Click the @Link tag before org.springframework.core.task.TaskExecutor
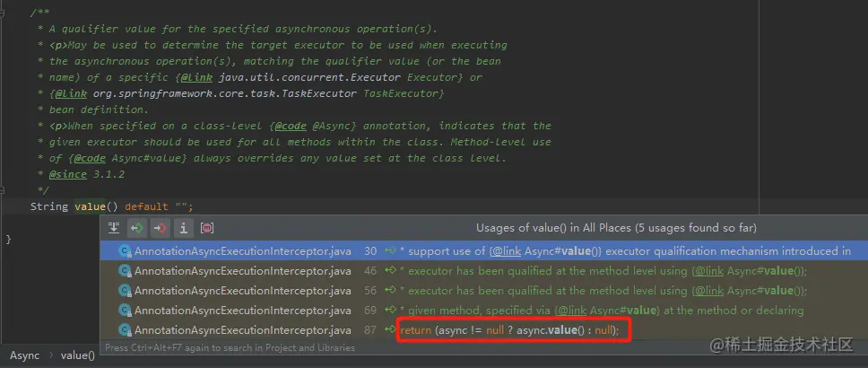Viewport: 868px width, 368px height. 71,93
